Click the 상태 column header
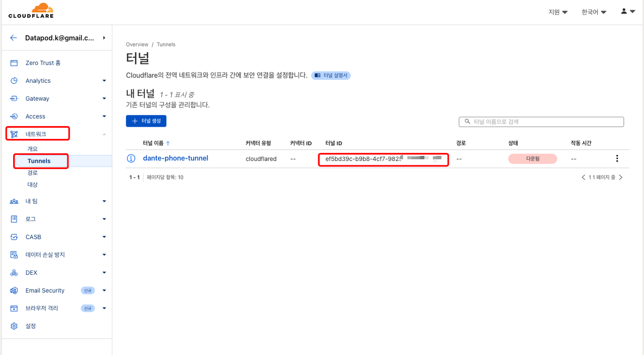644x355 pixels. (513, 143)
